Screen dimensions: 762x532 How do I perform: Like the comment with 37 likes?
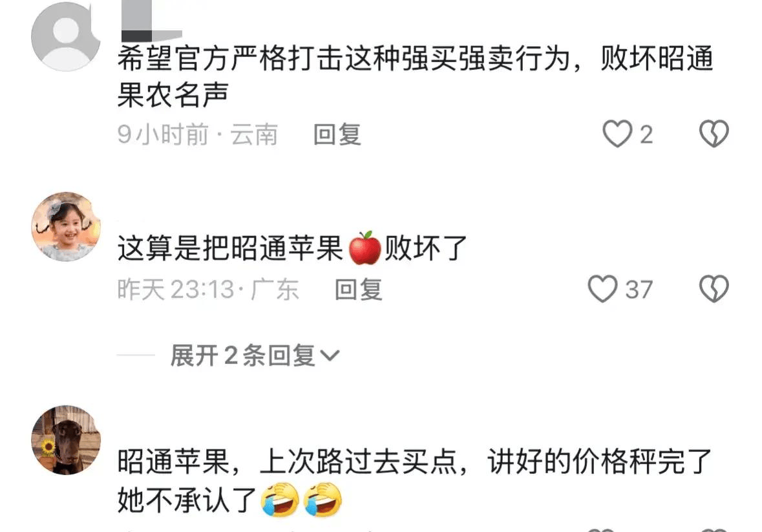[x=602, y=289]
